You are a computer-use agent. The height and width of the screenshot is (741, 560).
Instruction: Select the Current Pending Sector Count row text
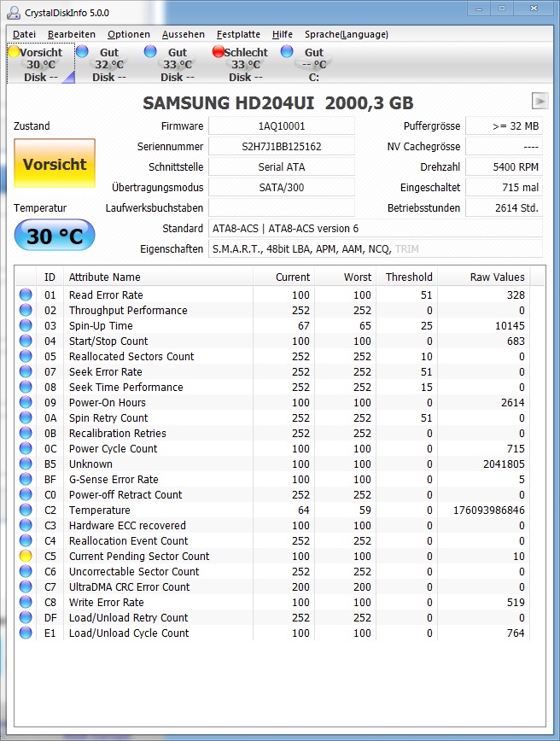[x=139, y=557]
